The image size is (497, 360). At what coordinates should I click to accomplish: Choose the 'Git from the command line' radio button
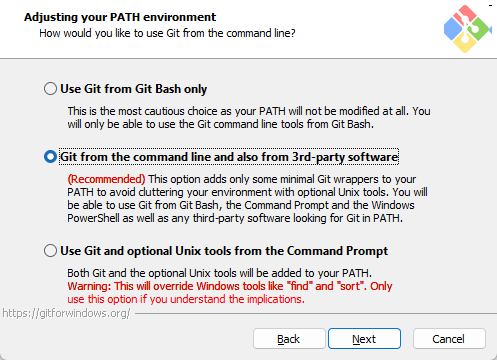pos(50,157)
